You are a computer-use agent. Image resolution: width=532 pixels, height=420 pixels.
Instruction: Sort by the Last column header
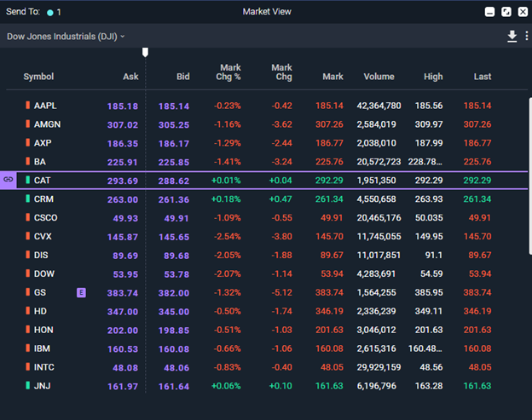point(483,77)
